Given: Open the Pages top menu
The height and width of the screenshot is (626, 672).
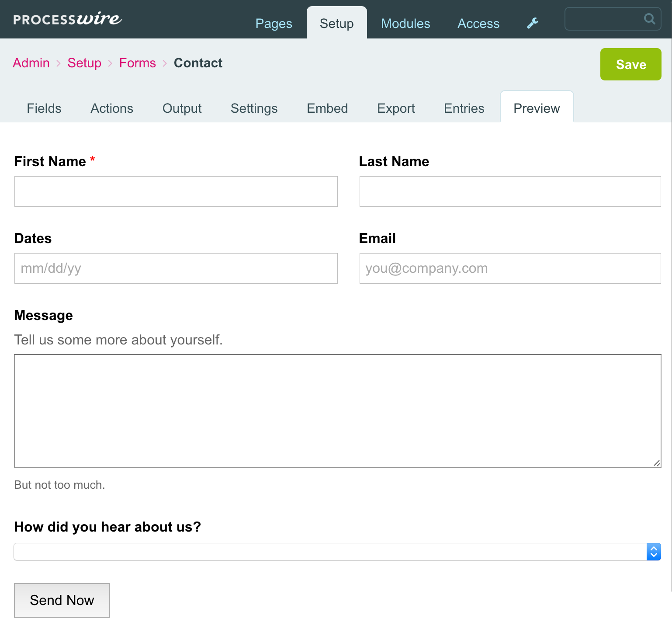Looking at the screenshot, I should [x=274, y=24].
